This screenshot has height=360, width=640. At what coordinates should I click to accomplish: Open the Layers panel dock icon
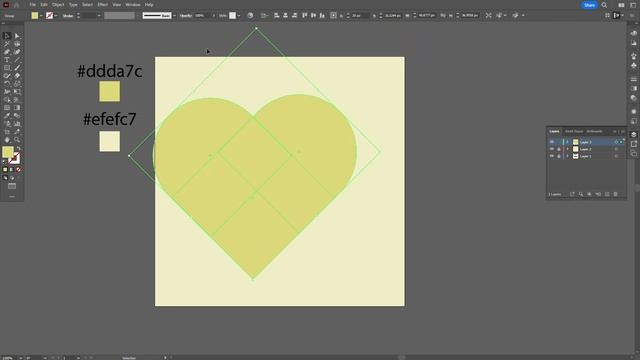[x=633, y=134]
